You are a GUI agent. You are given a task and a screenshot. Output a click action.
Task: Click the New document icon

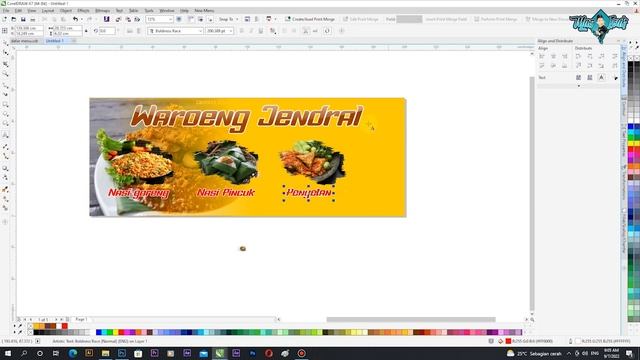click(x=4, y=19)
